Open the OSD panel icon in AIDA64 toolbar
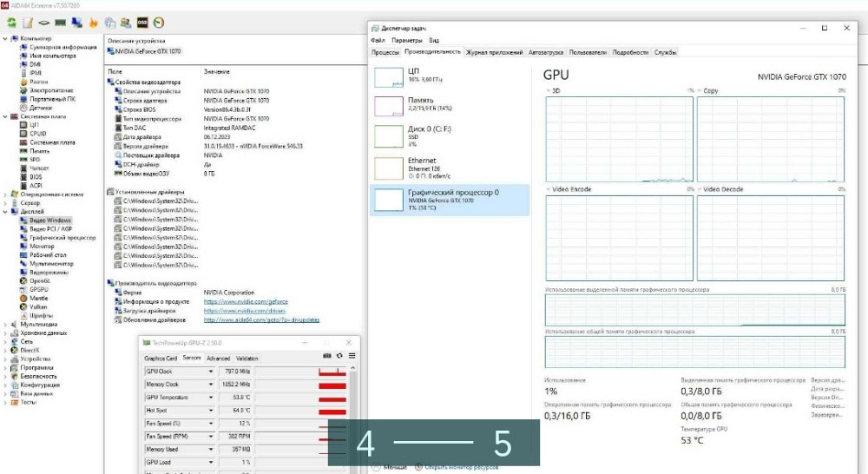This screenshot has height=474, width=868. coord(142,23)
